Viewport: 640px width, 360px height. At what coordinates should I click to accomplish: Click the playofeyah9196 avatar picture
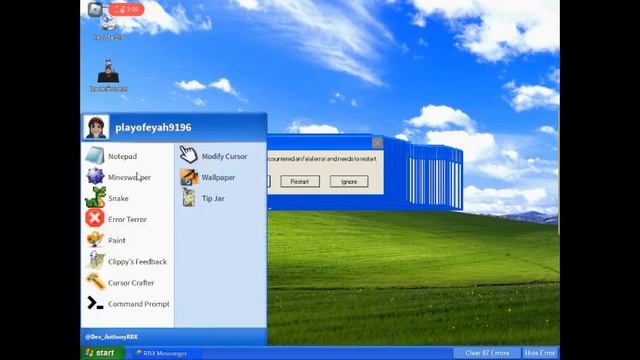click(96, 127)
